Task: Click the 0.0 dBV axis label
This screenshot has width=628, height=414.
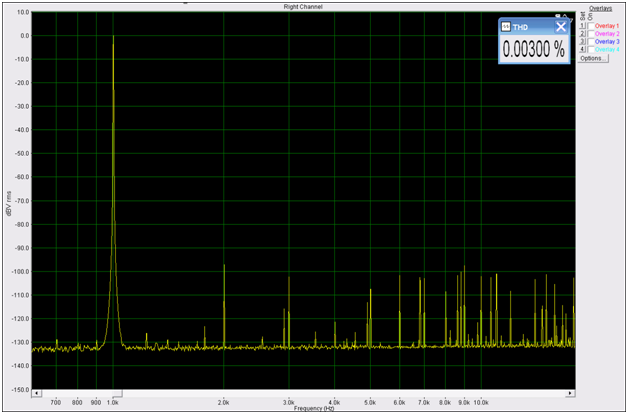Action: [25, 36]
